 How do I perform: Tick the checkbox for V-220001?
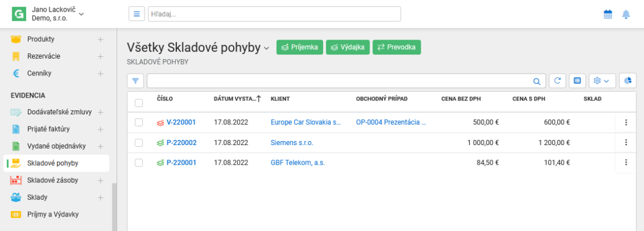click(x=139, y=122)
